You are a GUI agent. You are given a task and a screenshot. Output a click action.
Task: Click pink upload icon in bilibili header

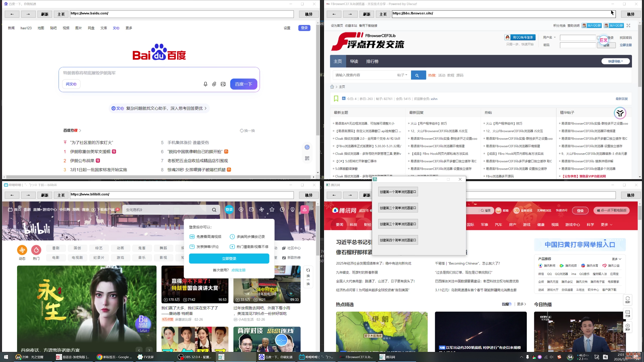[x=305, y=209]
